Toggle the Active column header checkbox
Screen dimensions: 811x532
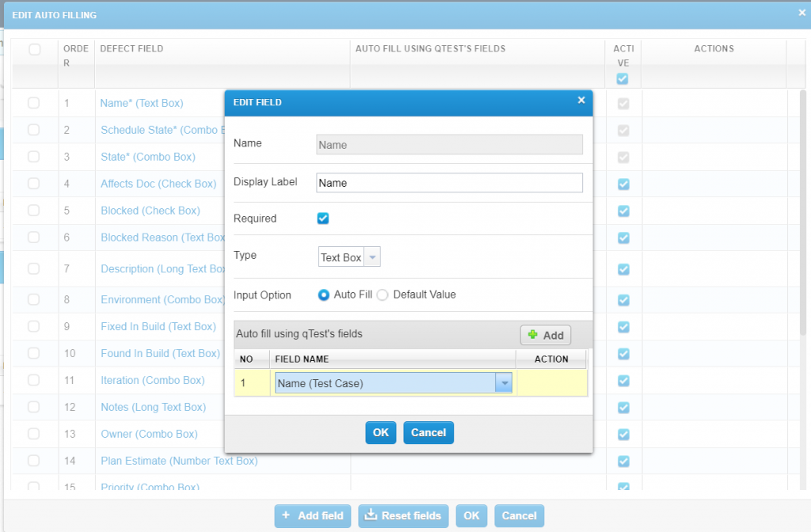tap(623, 78)
